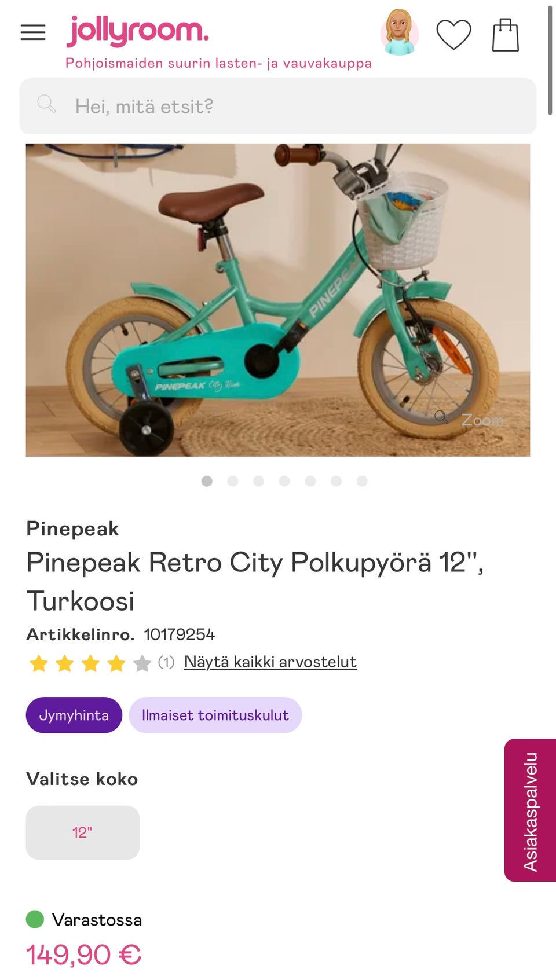
Task: Click the Pinepeak brand name link
Action: (x=73, y=528)
